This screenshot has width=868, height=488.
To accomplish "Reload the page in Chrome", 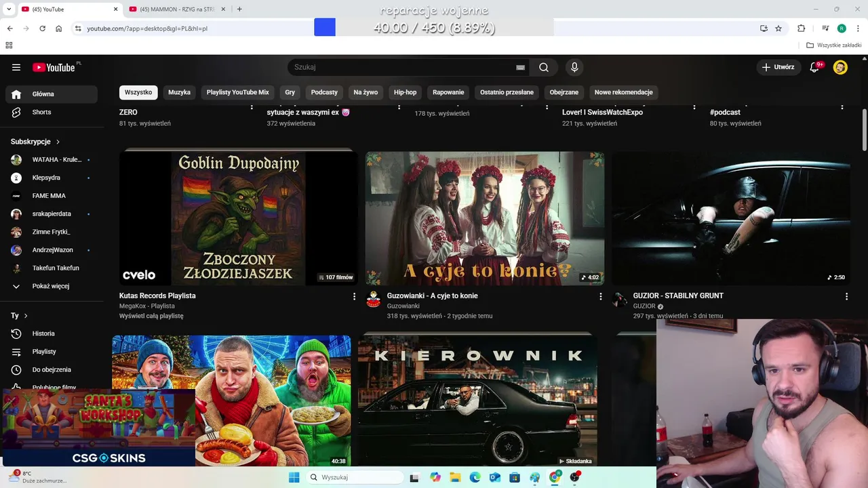I will pyautogui.click(x=42, y=28).
